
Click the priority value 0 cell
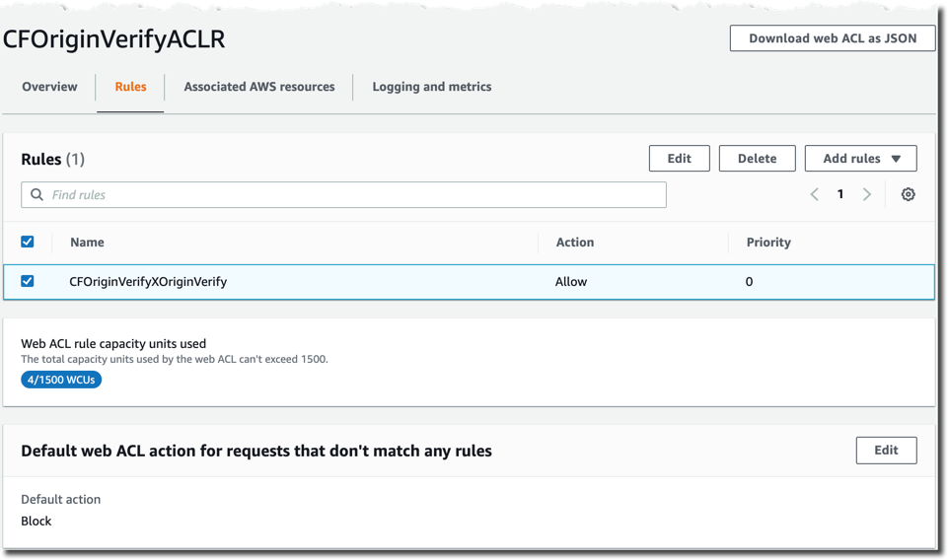pyautogui.click(x=749, y=282)
